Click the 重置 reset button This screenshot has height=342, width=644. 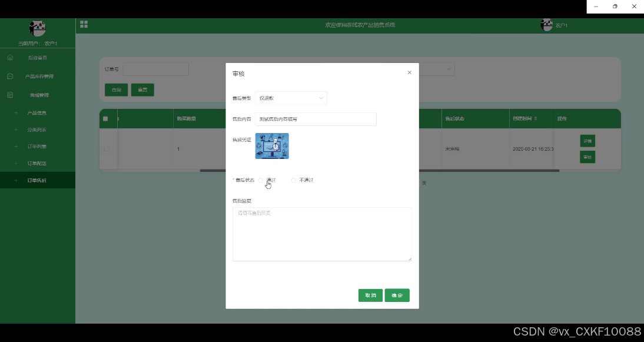point(142,90)
